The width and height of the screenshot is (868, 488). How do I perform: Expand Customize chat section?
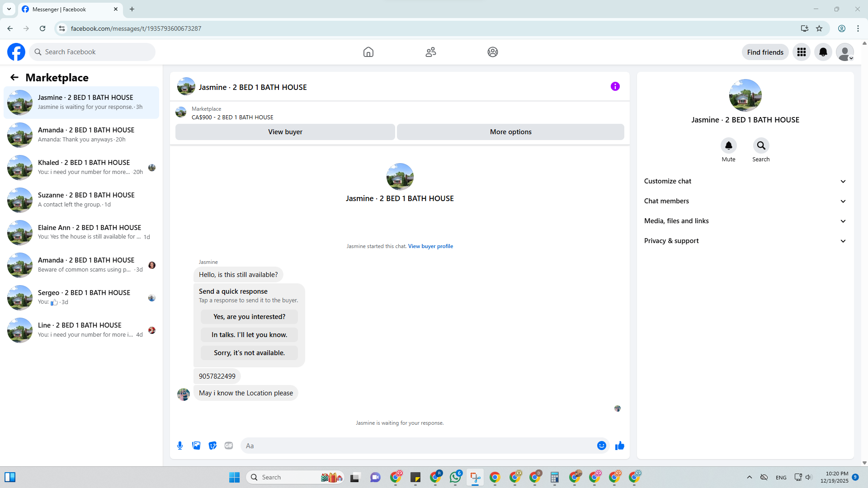(745, 181)
